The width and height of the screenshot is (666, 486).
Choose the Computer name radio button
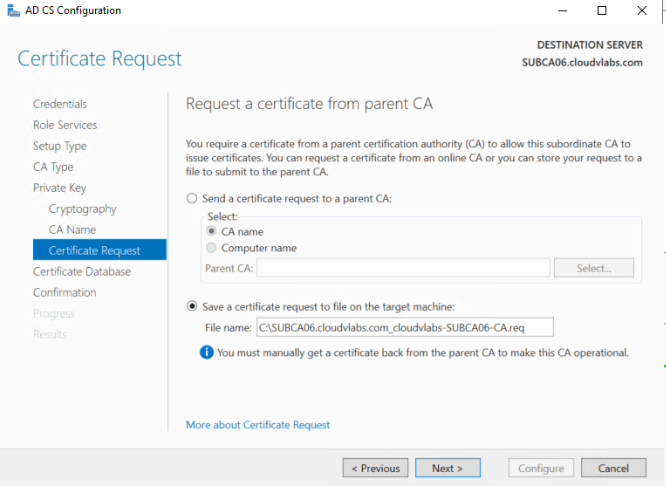[x=211, y=248]
